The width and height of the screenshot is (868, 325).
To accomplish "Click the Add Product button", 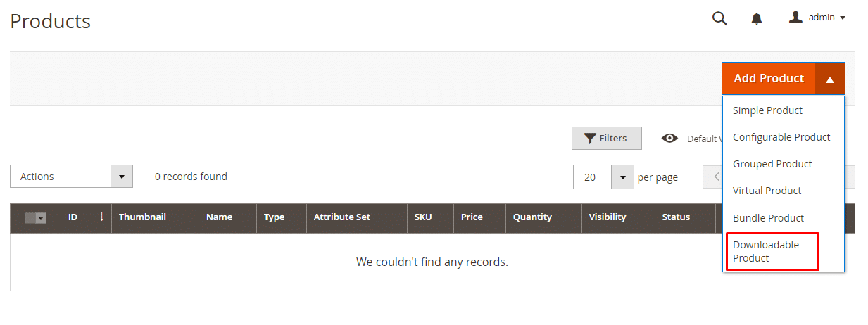I will click(x=768, y=79).
